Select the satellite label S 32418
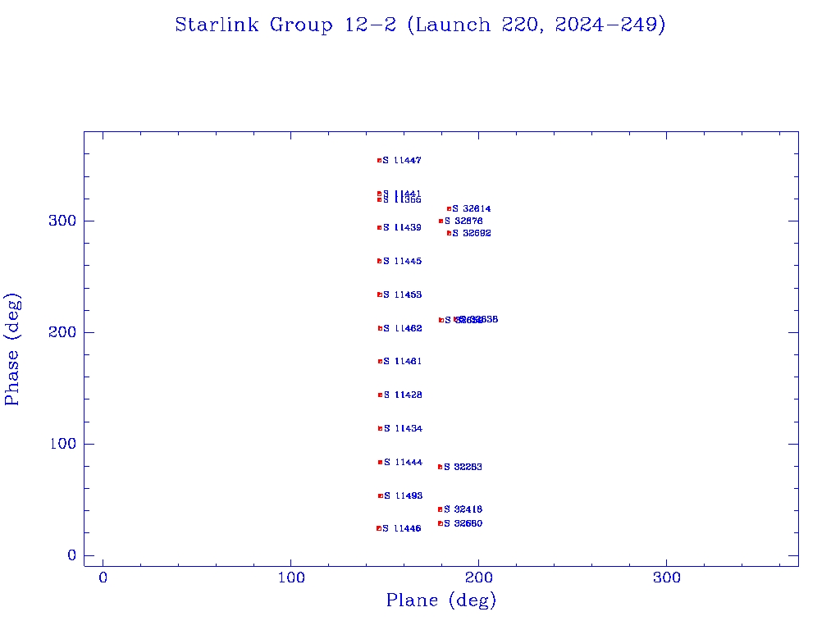This screenshot has height=630, width=840. click(x=463, y=509)
